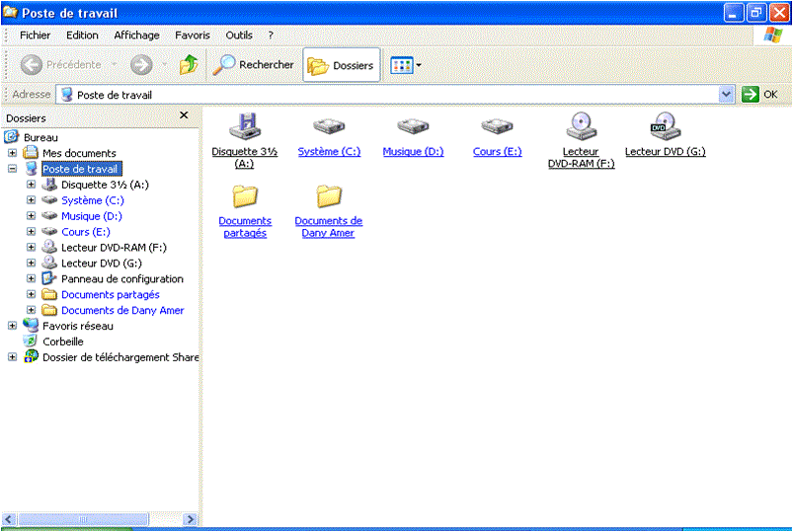Click Lecteur DVD (G:) disc icon in tree
Screen dimensions: 793x532
click(49, 263)
